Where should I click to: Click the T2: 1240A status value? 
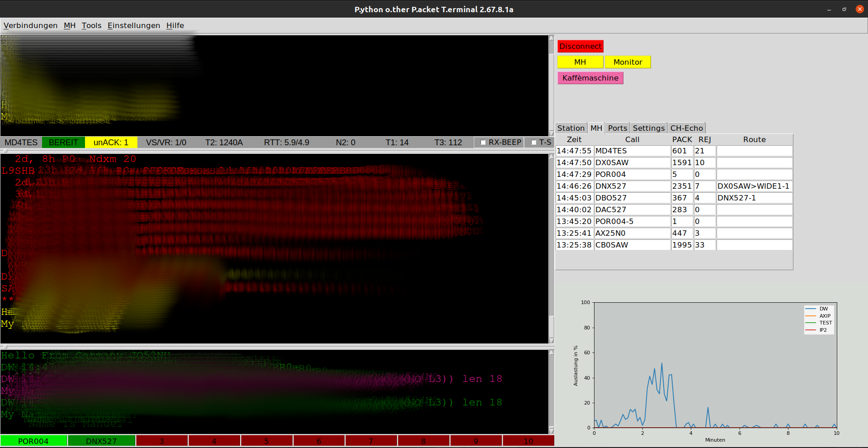(x=224, y=143)
